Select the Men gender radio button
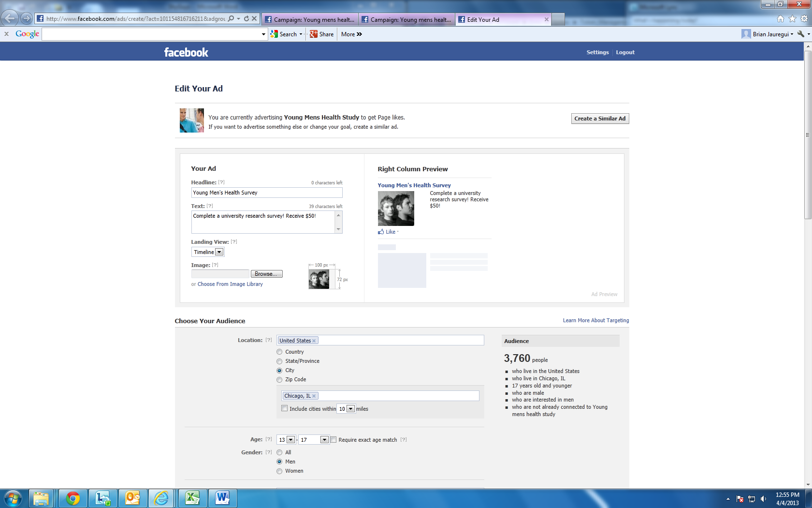Image resolution: width=812 pixels, height=508 pixels. coord(279,462)
